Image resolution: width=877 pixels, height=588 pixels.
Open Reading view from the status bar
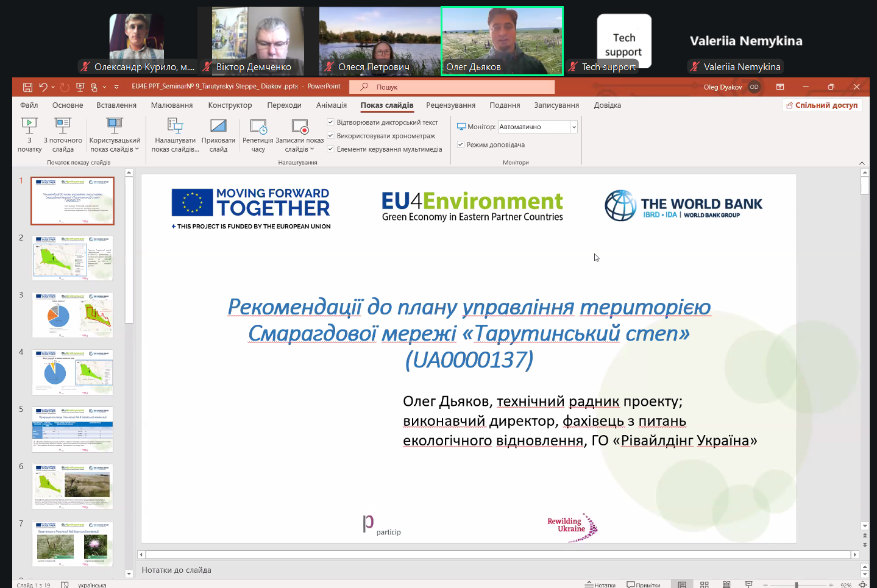tap(726, 584)
